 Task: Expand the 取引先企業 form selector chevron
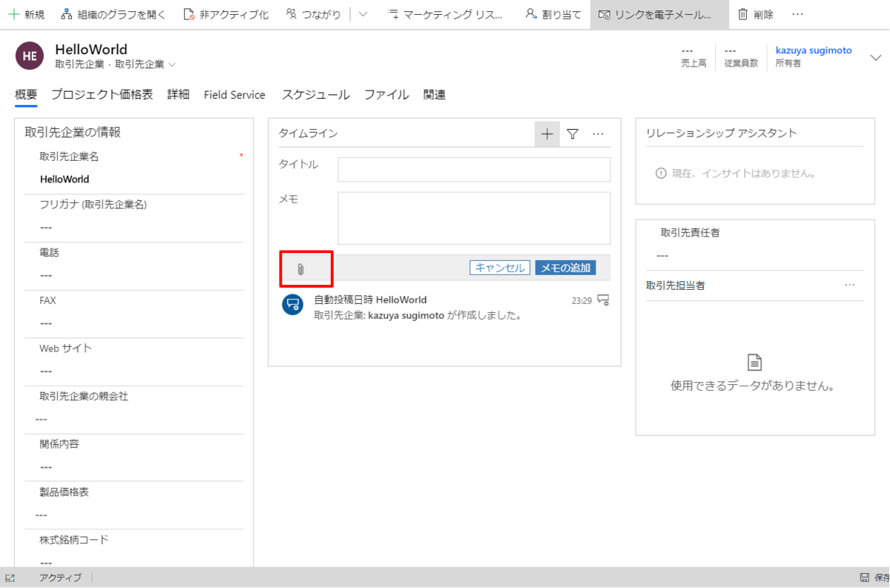[x=173, y=65]
